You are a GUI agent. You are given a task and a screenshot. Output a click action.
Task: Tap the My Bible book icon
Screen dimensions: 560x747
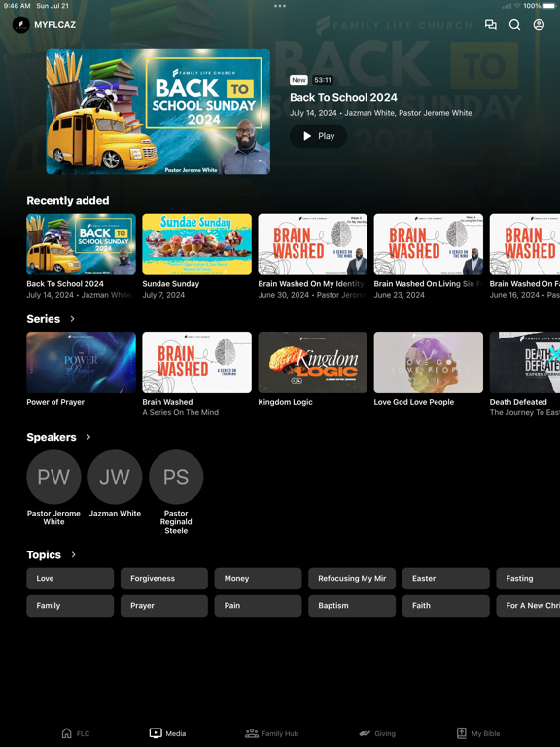point(462,733)
